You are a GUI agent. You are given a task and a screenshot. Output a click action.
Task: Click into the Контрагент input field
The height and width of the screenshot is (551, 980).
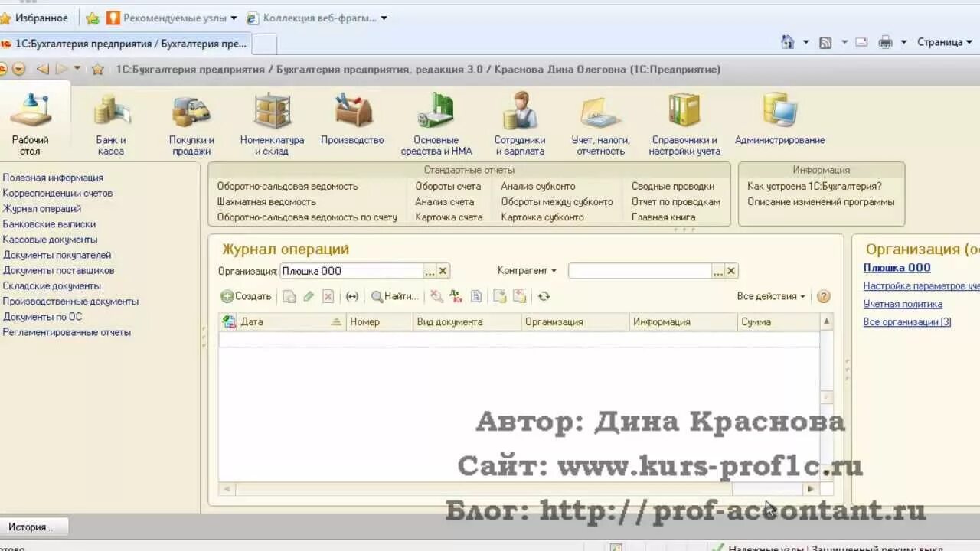point(639,271)
